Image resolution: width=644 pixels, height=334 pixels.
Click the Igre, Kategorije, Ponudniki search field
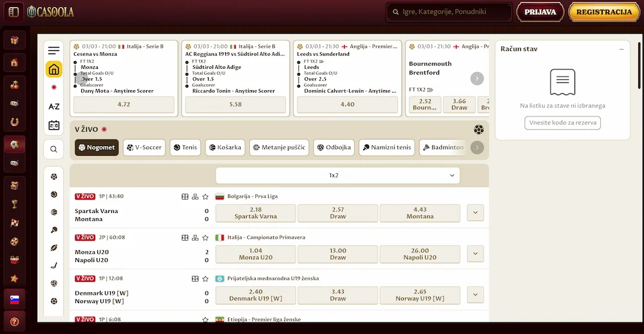pos(449,12)
